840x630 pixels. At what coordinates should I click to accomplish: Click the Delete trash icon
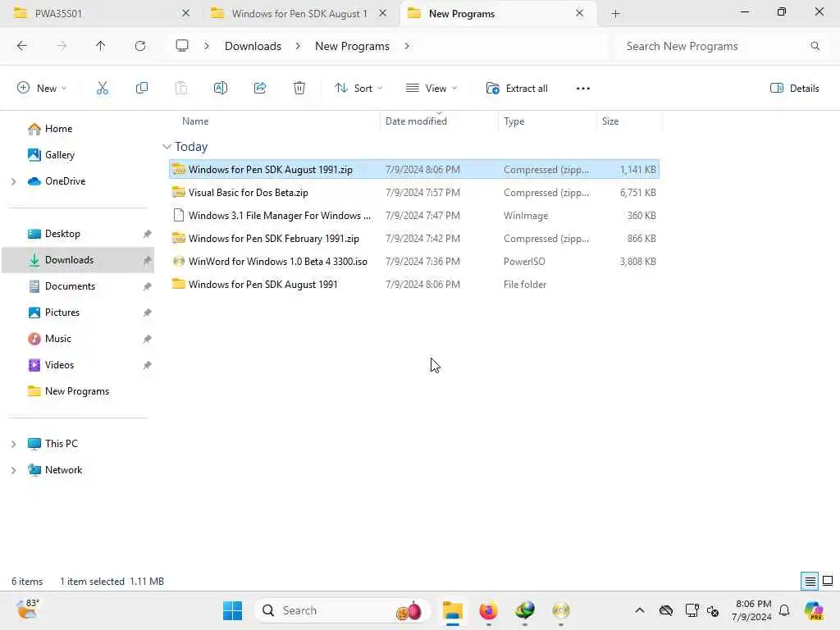tap(299, 89)
